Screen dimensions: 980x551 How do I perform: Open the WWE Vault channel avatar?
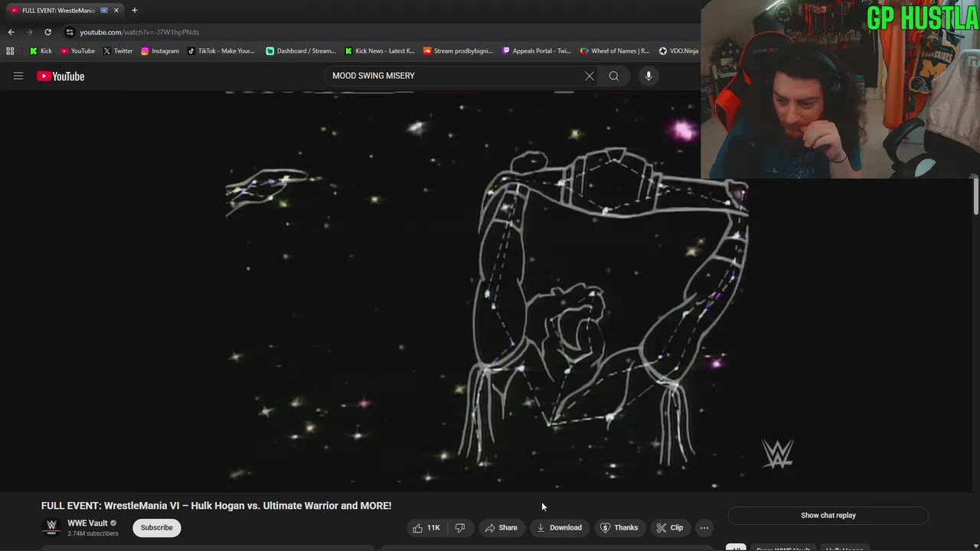coord(51,527)
